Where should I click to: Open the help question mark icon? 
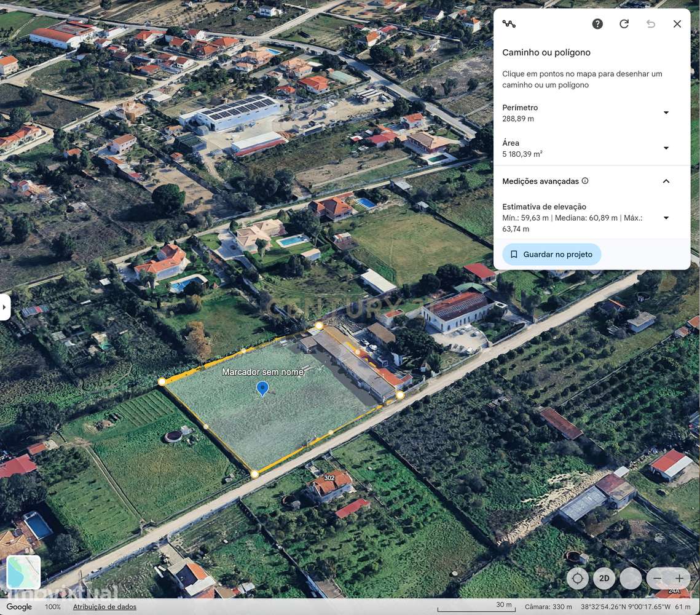597,23
